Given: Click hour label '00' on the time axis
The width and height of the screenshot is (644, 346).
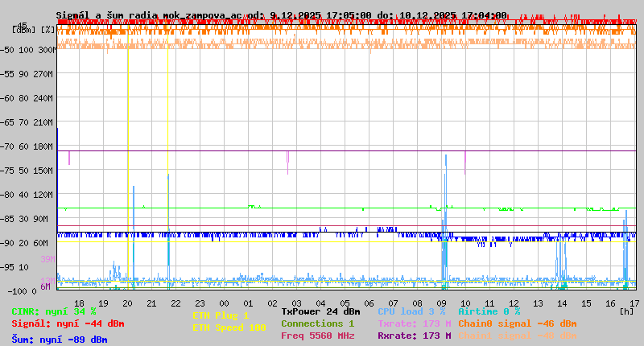Looking at the screenshot, I should click(x=225, y=303).
